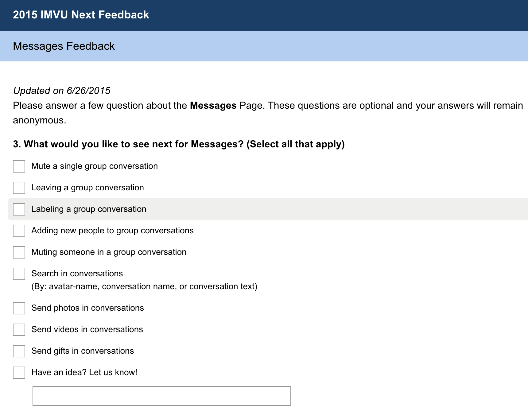This screenshot has width=528, height=420.
Task: Click the 2015 IMVU Next Feedback title
Action: coord(81,15)
